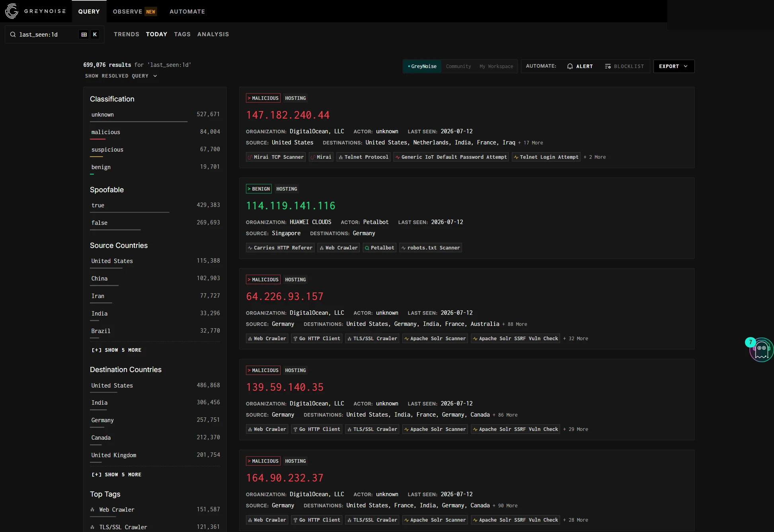774x532 pixels.
Task: Click the Carries HTTP Referer tag
Action: (280, 248)
